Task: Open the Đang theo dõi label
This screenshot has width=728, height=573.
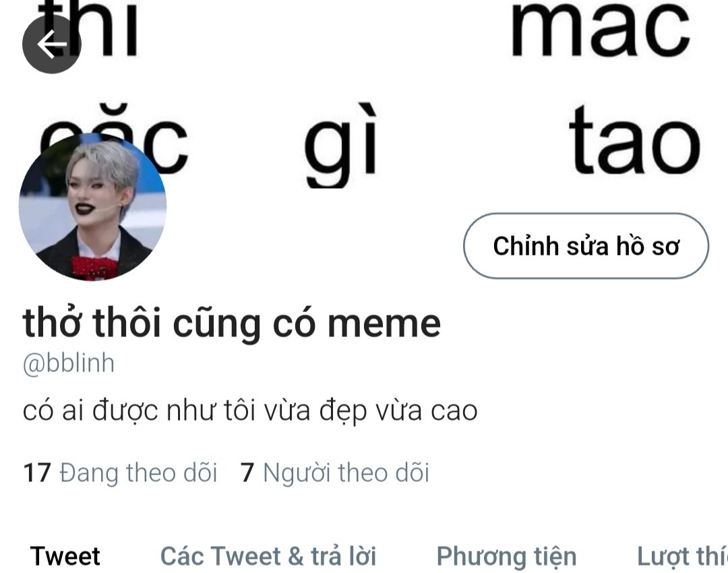Action: pos(138,473)
